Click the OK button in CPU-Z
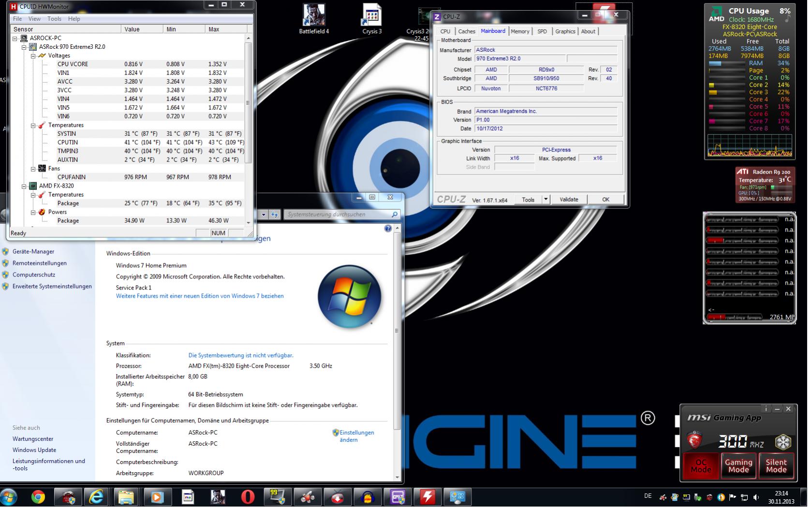 [605, 199]
